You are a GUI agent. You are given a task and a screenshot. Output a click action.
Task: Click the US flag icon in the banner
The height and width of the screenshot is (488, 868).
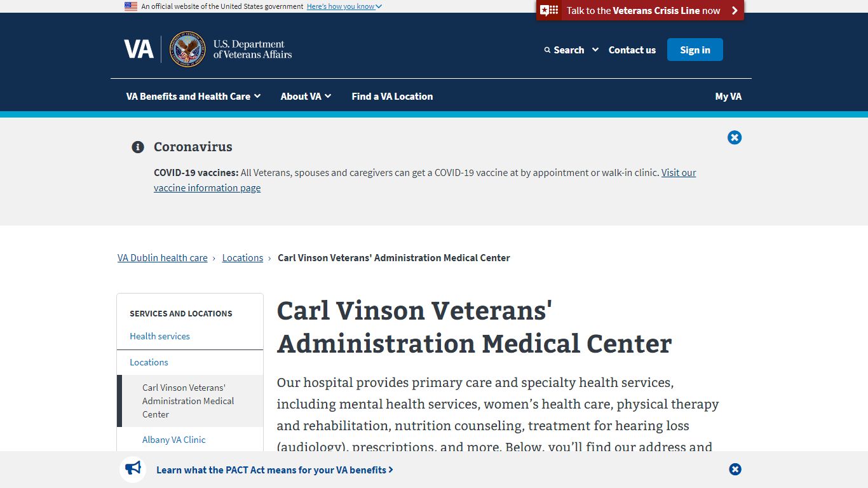[x=131, y=6]
